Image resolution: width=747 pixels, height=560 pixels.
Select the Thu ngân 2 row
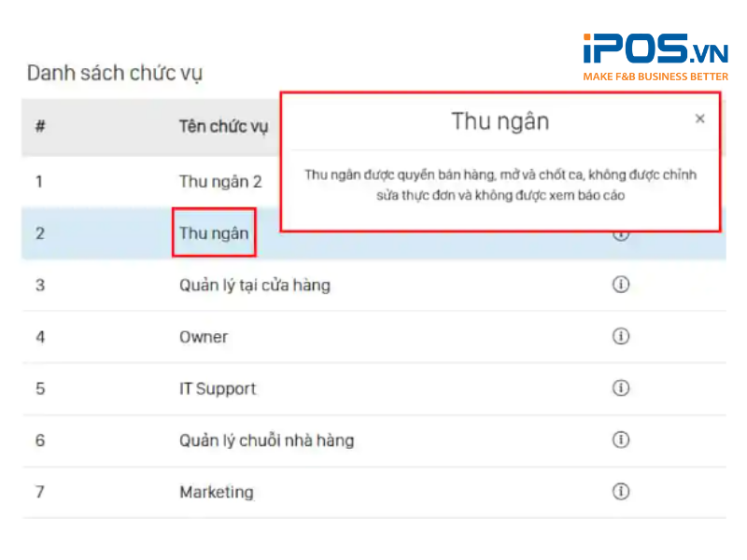pos(220,181)
